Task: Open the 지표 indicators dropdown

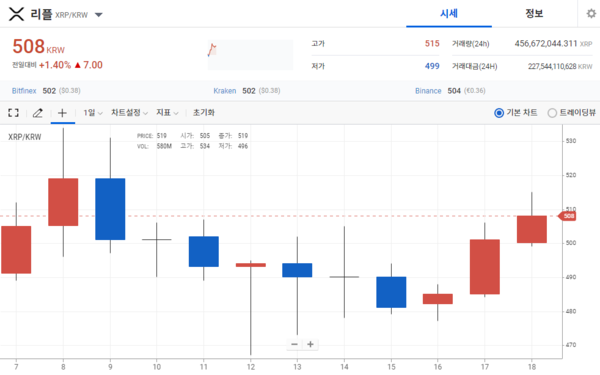Action: (167, 113)
